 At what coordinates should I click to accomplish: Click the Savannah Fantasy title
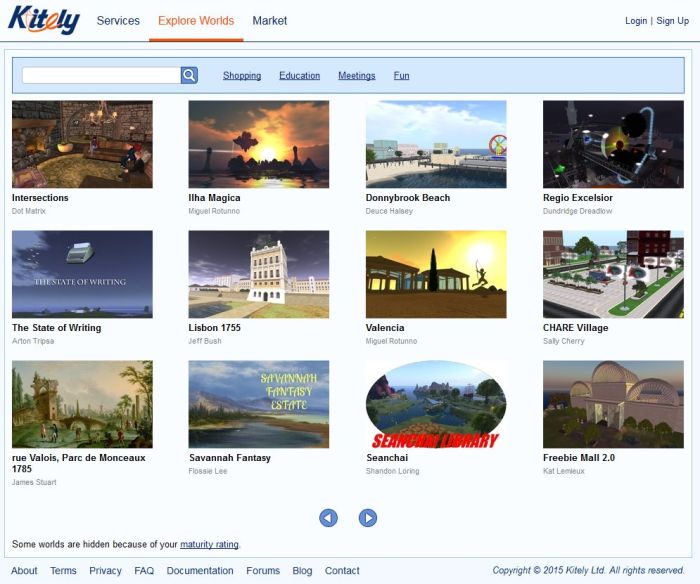click(x=230, y=458)
